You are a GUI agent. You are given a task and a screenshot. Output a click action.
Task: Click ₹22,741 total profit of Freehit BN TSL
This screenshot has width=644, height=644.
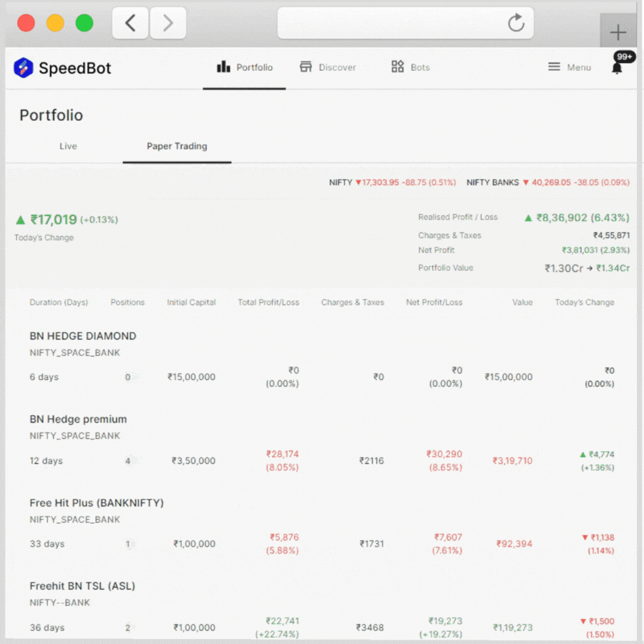click(282, 621)
